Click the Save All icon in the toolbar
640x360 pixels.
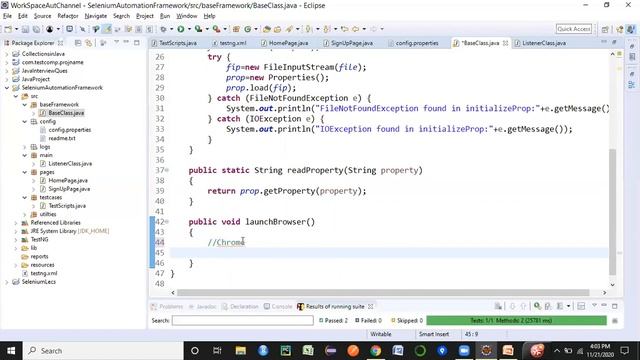[36, 29]
